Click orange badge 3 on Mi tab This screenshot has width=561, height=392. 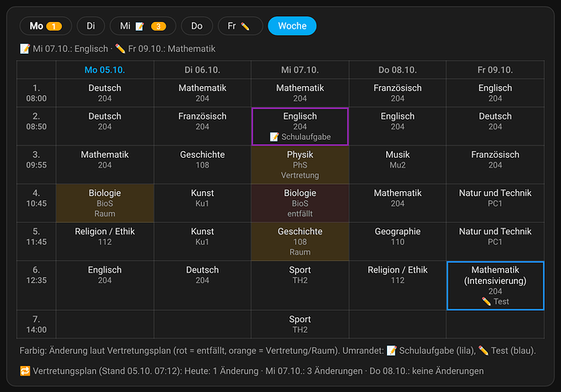click(x=159, y=27)
